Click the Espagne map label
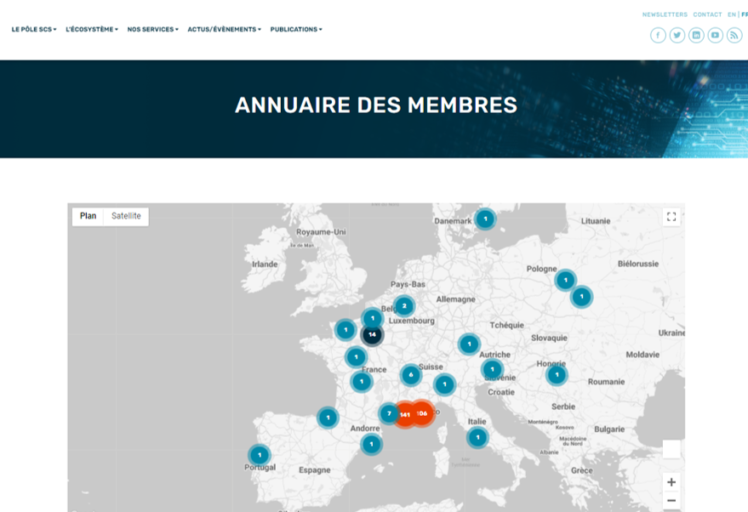 [x=314, y=470]
